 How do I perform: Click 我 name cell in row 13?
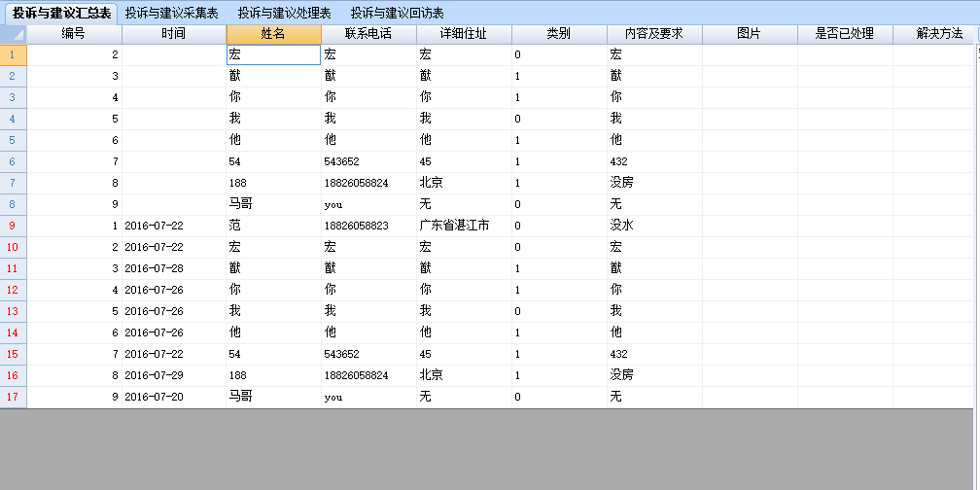274,311
